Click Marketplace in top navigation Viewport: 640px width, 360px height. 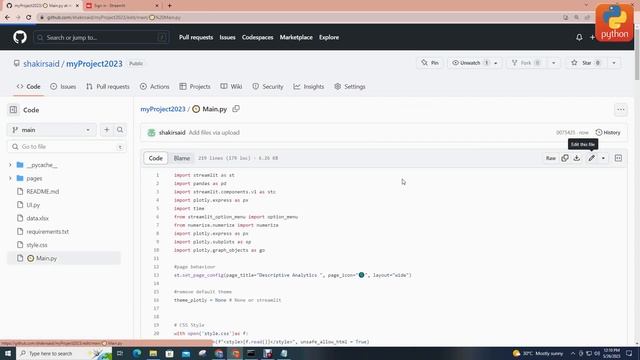point(296,37)
